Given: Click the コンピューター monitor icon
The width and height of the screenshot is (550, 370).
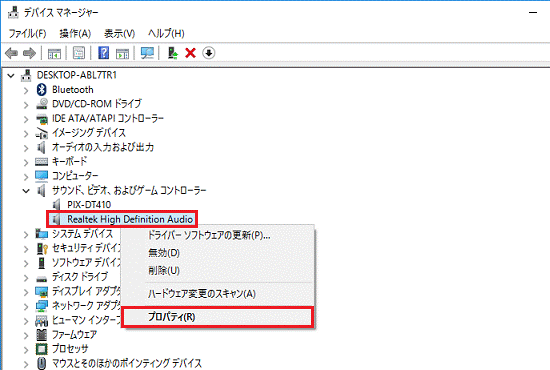Looking at the screenshot, I should coord(41,176).
